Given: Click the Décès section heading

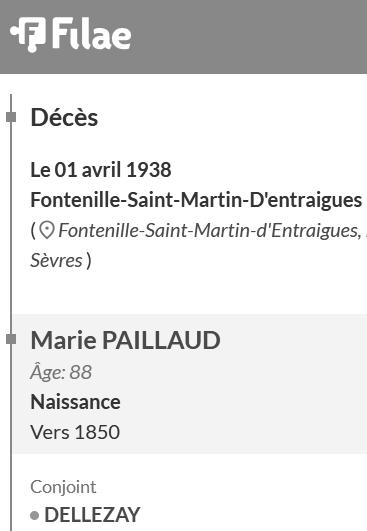Looking at the screenshot, I should [64, 117].
